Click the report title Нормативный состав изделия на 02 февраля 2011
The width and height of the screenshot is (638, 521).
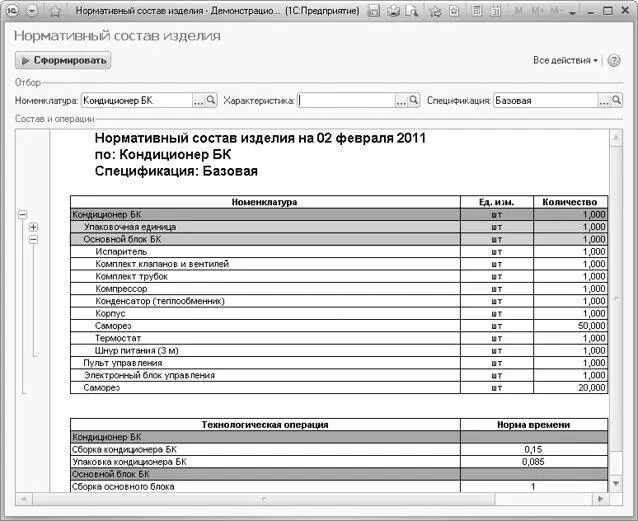coord(260,138)
